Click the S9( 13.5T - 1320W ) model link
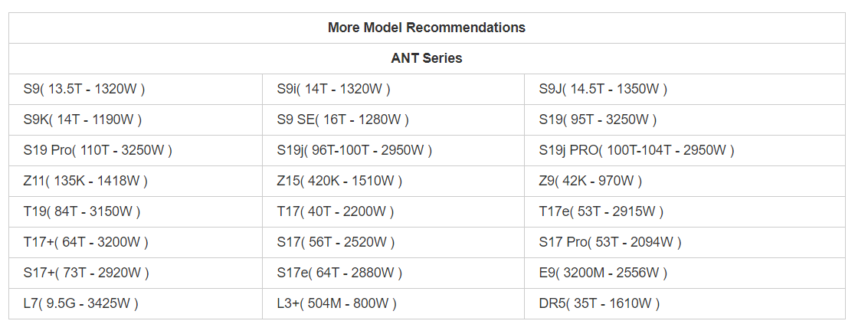This screenshot has height=334, width=868. [84, 89]
